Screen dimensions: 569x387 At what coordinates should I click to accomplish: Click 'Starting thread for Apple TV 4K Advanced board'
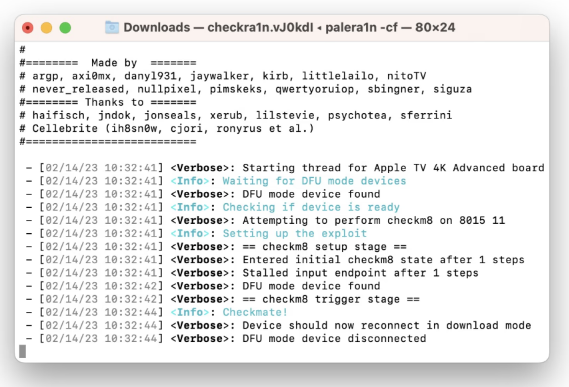click(x=393, y=168)
